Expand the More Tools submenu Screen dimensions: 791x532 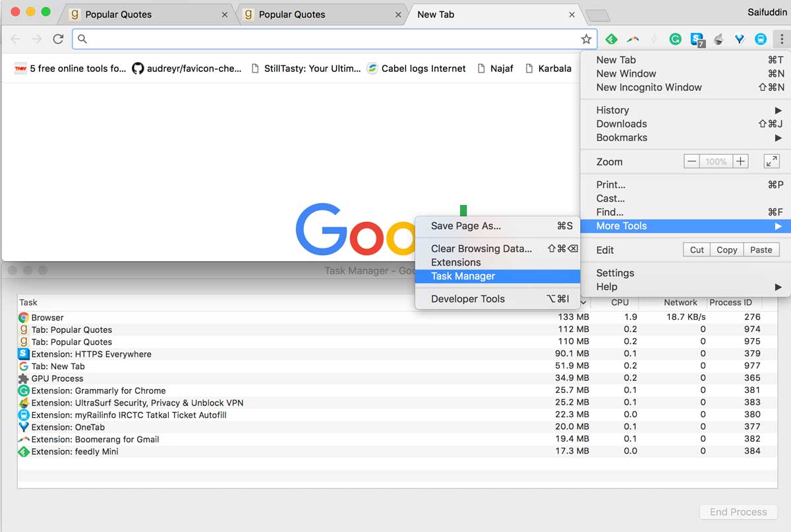[x=685, y=226]
